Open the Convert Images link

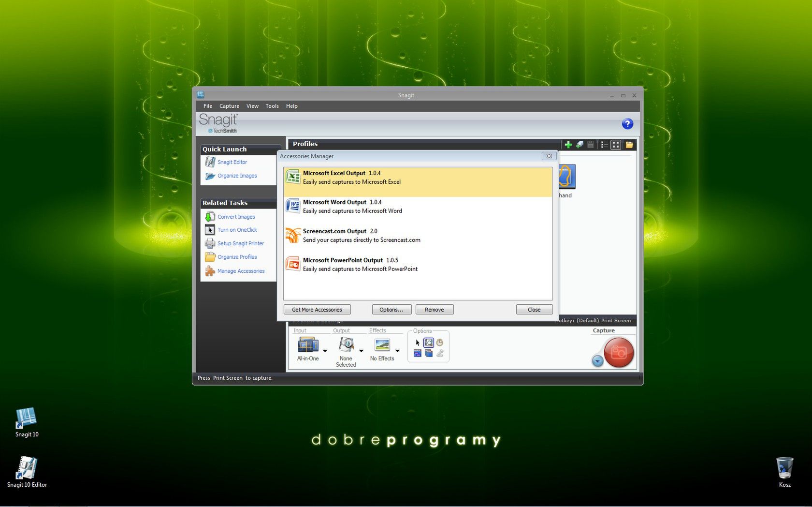[x=236, y=217]
